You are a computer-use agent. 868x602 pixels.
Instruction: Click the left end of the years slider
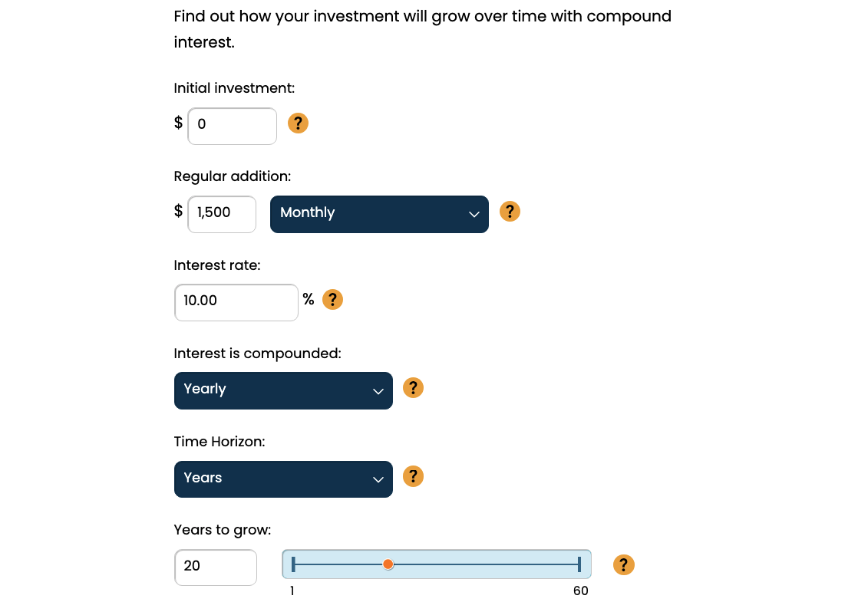coord(294,565)
